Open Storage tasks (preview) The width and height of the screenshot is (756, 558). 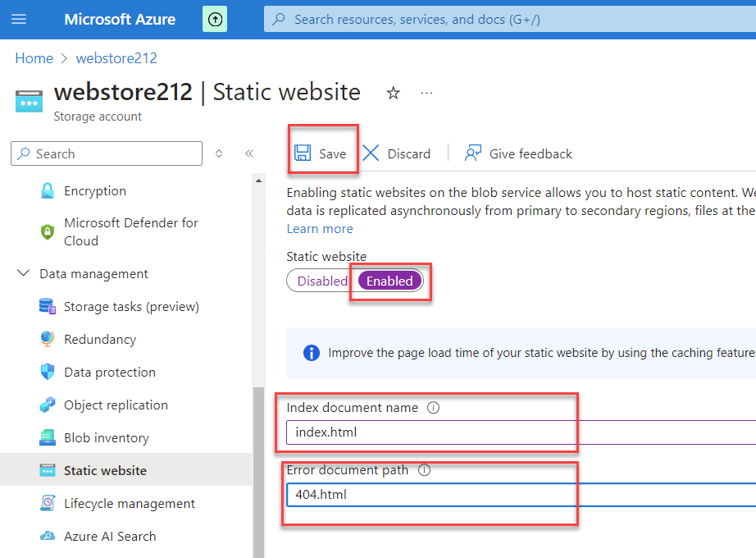[x=131, y=306]
